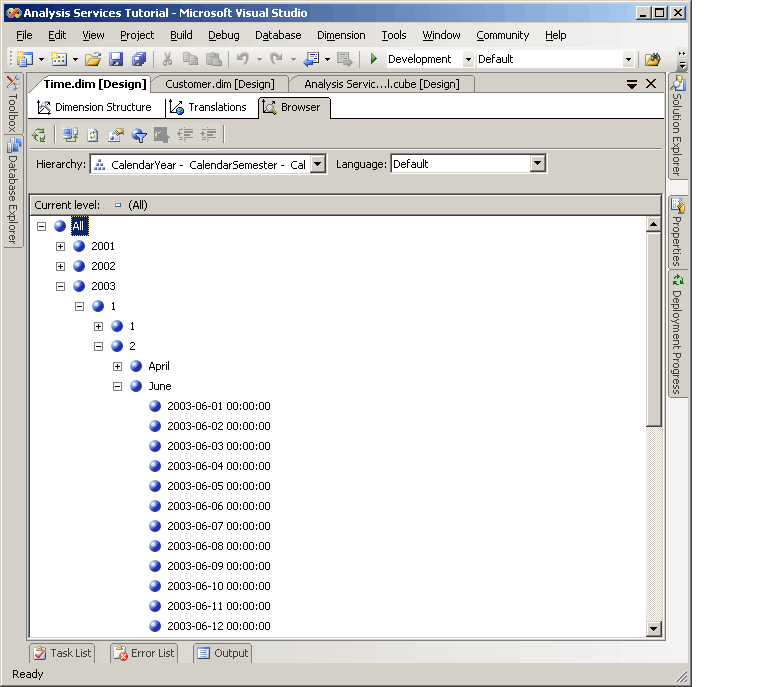766x687 pixels.
Task: Click the Process dimension icon in browser toolbar
Action: point(39,135)
